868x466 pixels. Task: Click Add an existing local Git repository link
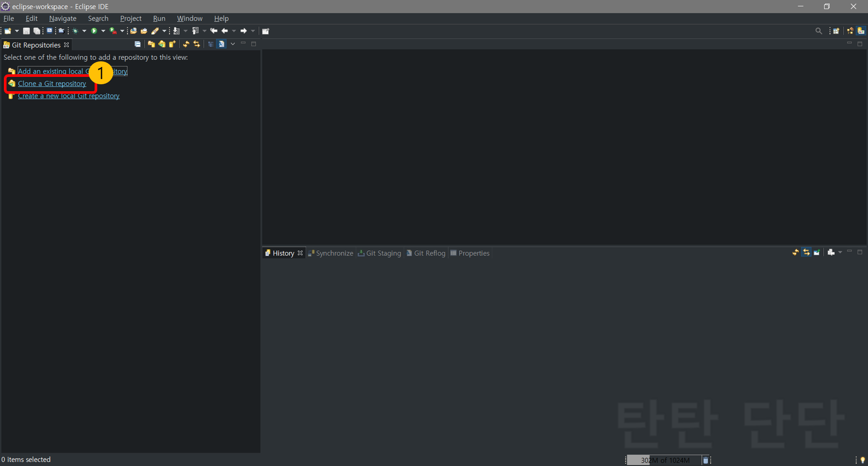[72, 71]
